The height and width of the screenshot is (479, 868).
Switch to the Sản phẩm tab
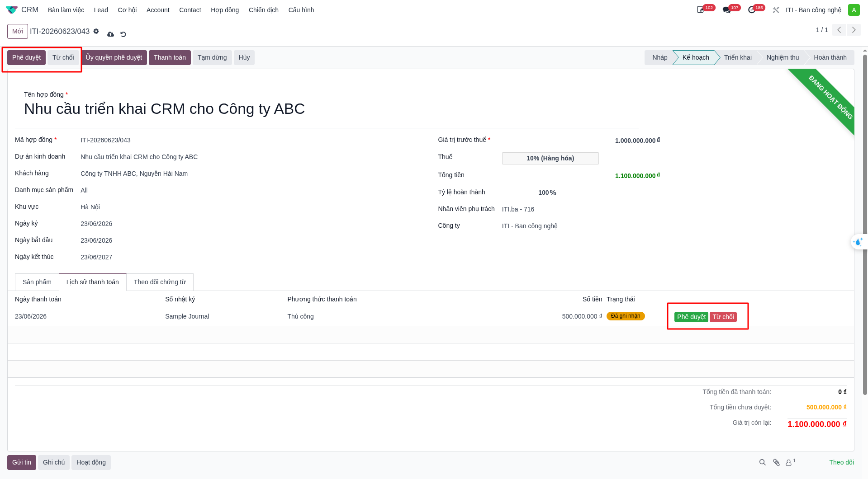tap(37, 282)
